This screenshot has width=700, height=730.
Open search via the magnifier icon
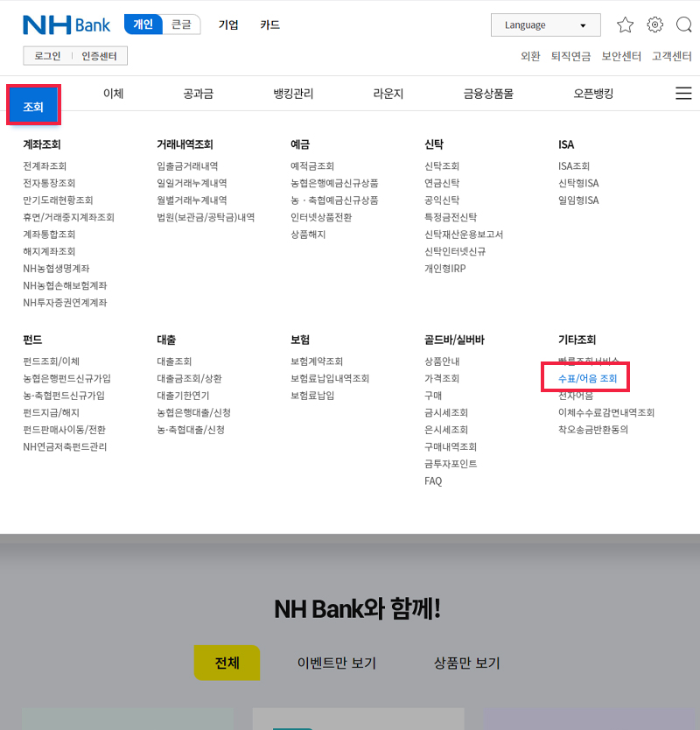click(683, 25)
